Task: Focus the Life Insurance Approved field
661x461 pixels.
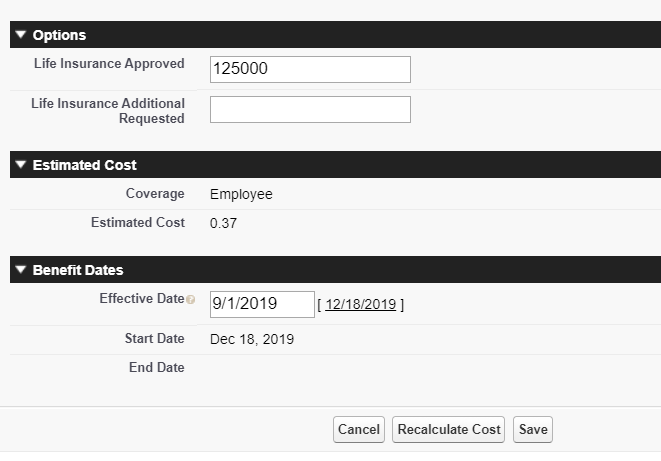Action: [310, 69]
